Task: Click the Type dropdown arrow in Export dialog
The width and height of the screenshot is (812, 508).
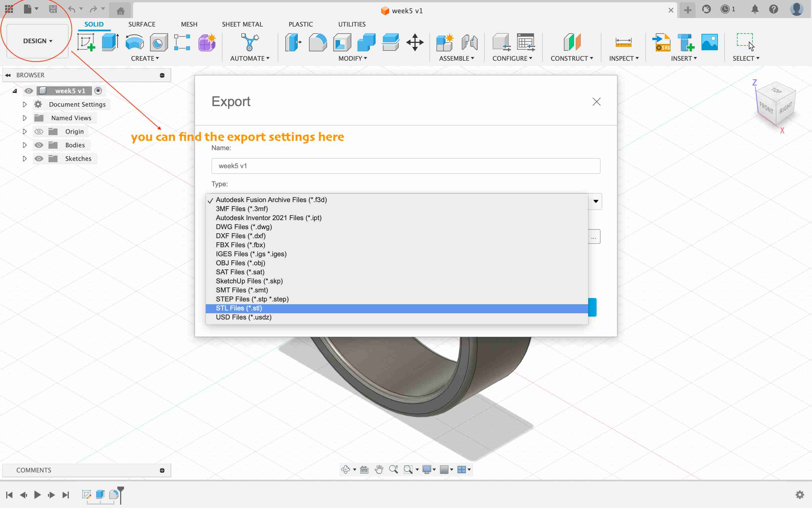Action: [x=595, y=201]
